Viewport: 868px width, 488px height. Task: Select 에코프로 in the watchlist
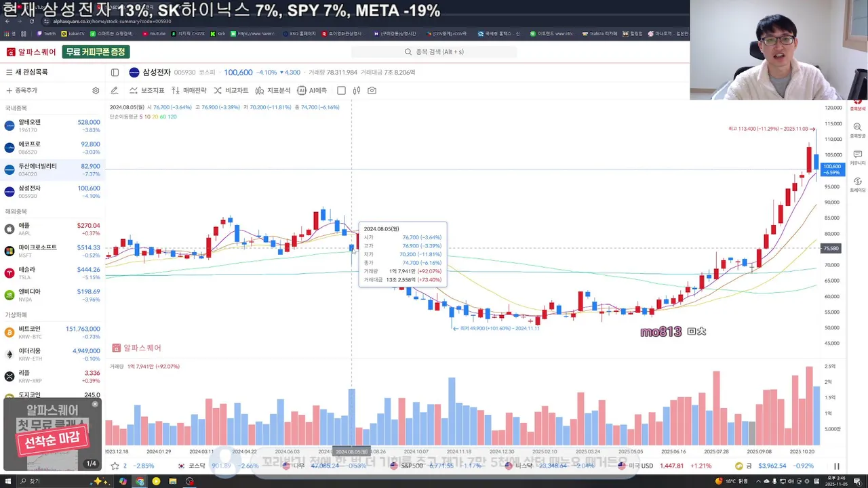tap(52, 148)
